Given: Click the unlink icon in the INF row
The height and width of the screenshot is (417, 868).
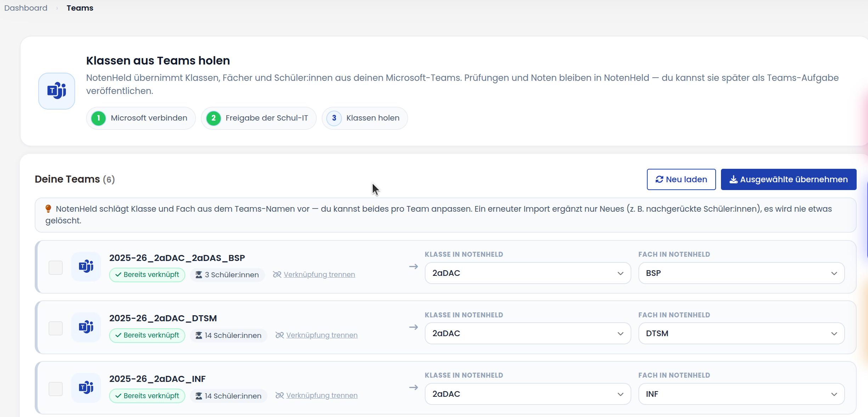Looking at the screenshot, I should click(280, 395).
